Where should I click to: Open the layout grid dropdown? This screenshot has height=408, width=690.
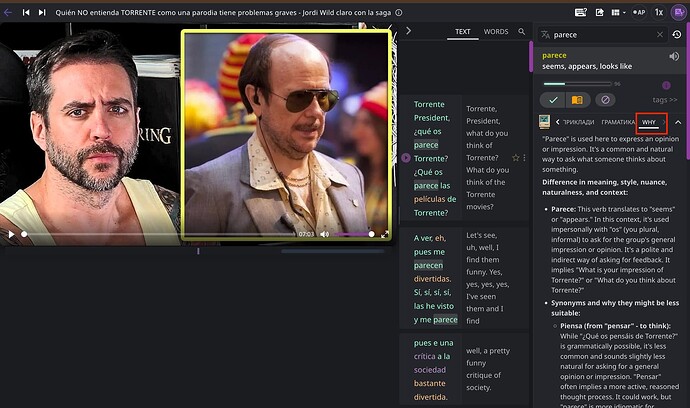click(x=618, y=12)
